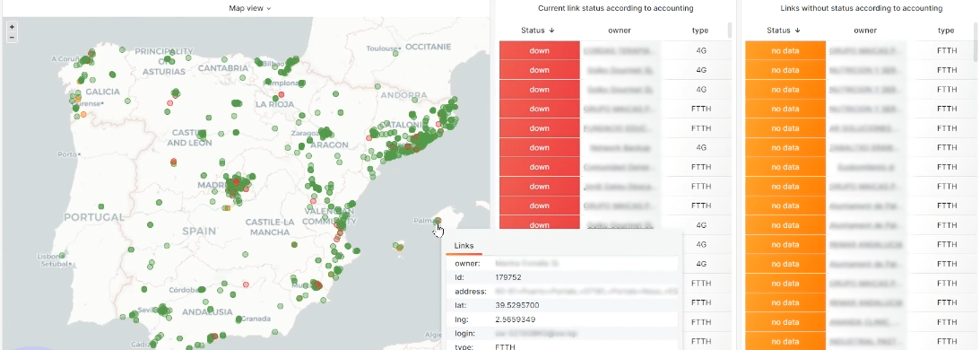Click the first 'no data' status cell
This screenshot has height=350, width=980.
click(x=785, y=51)
